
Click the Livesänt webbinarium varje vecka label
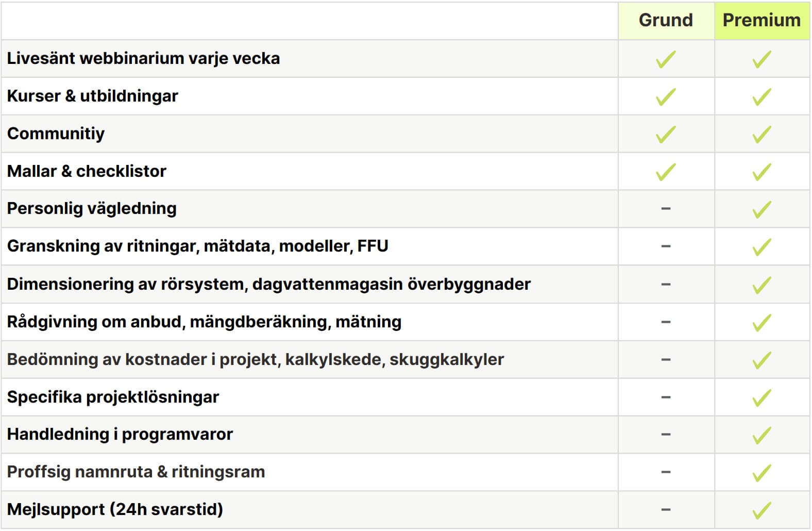[x=143, y=58]
